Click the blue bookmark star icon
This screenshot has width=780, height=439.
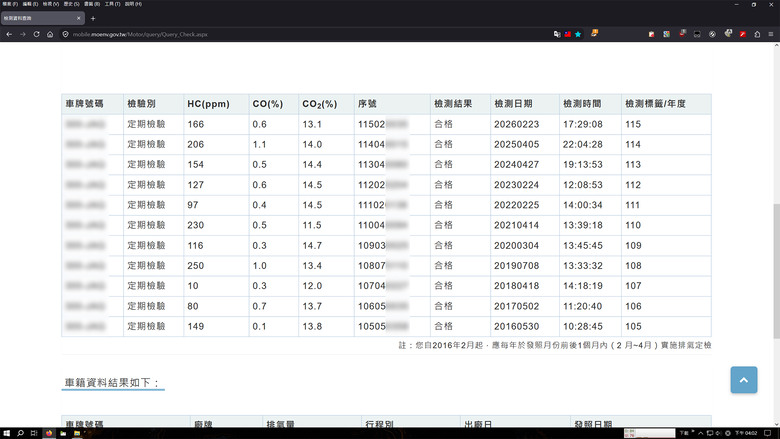point(578,34)
